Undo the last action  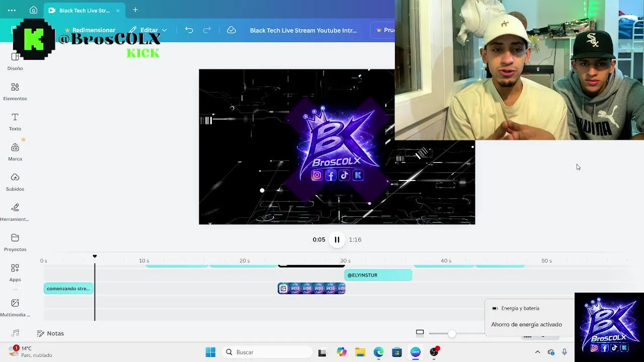click(189, 30)
